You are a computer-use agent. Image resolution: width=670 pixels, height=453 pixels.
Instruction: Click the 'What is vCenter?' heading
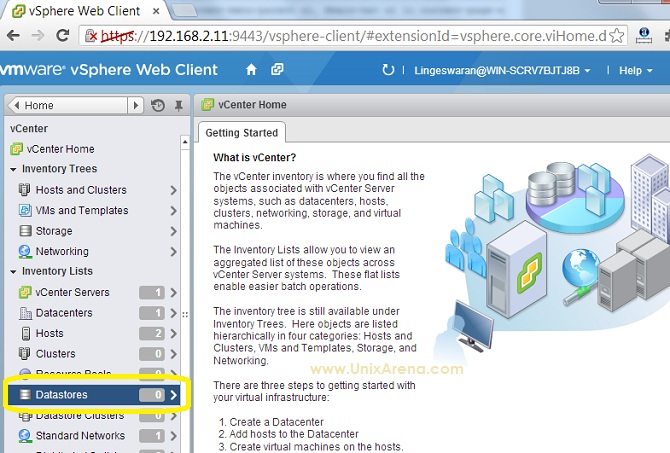tap(255, 158)
